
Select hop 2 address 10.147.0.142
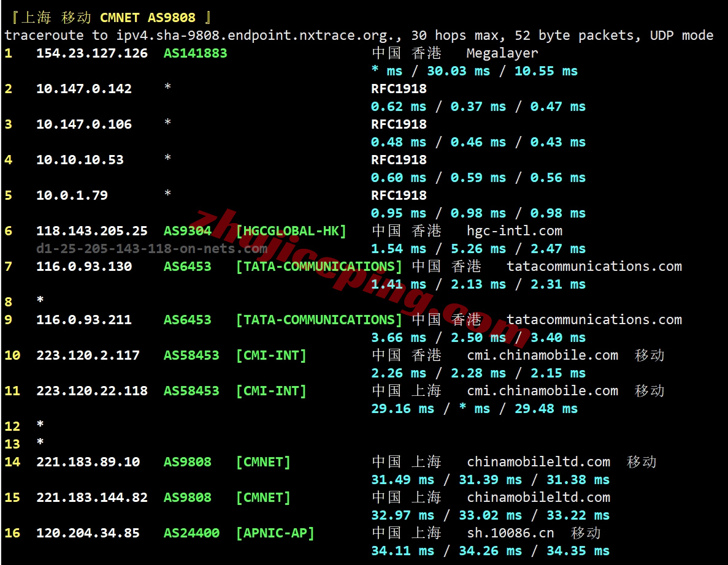pyautogui.click(x=84, y=89)
